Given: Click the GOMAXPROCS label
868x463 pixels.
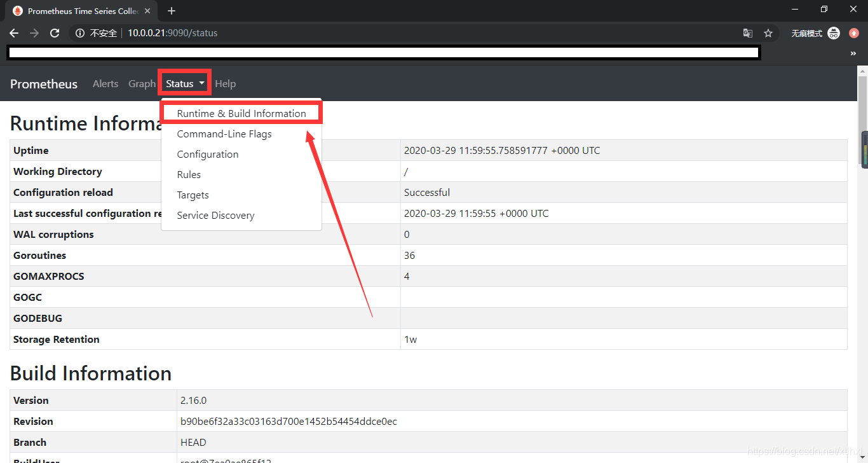Looking at the screenshot, I should pos(49,276).
